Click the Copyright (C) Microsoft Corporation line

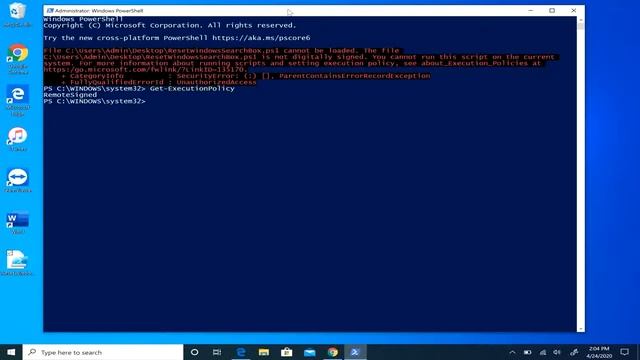click(170, 25)
